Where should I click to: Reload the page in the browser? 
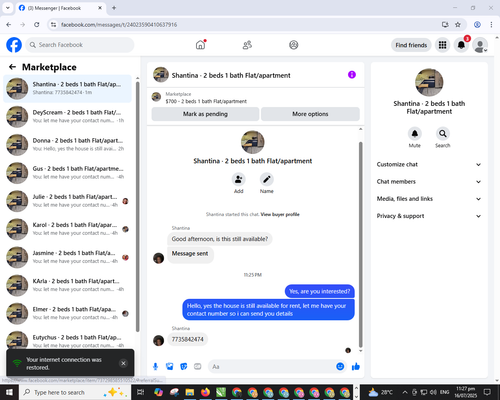coord(37,25)
